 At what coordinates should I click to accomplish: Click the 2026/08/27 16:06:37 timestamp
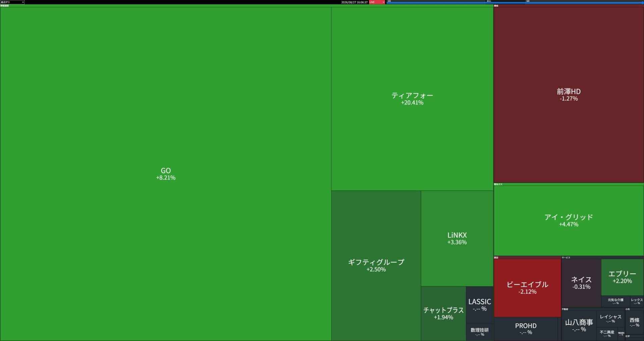click(x=355, y=2)
